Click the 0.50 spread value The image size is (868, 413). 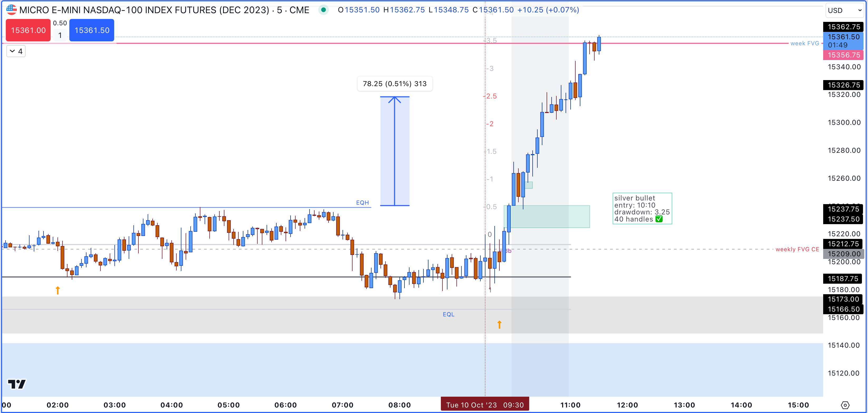coord(60,23)
